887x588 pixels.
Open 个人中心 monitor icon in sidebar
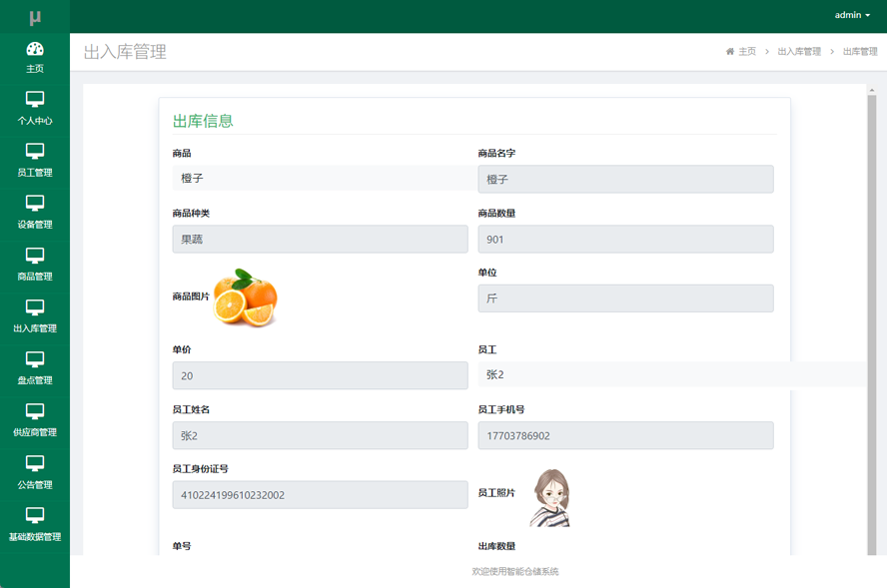pyautogui.click(x=35, y=100)
